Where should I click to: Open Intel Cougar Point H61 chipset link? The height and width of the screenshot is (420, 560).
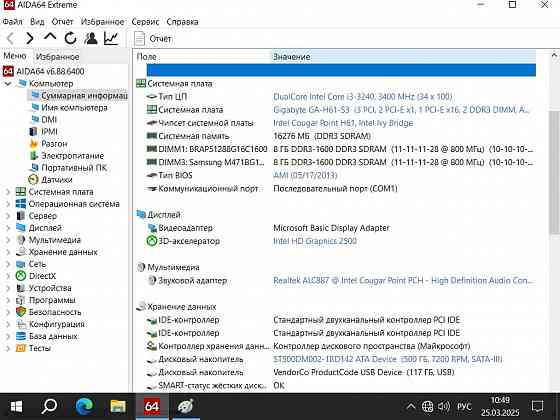pos(343,123)
